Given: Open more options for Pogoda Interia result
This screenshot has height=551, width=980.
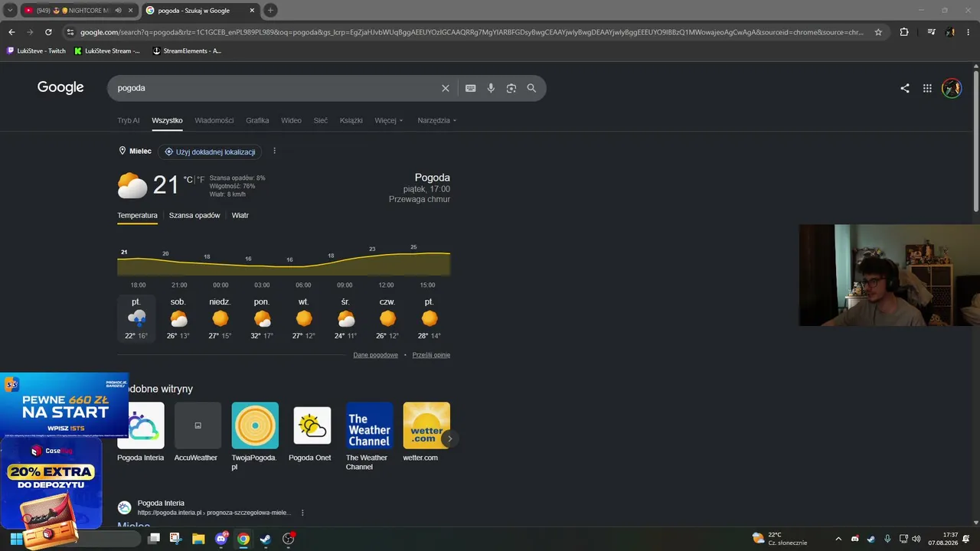Looking at the screenshot, I should point(302,513).
